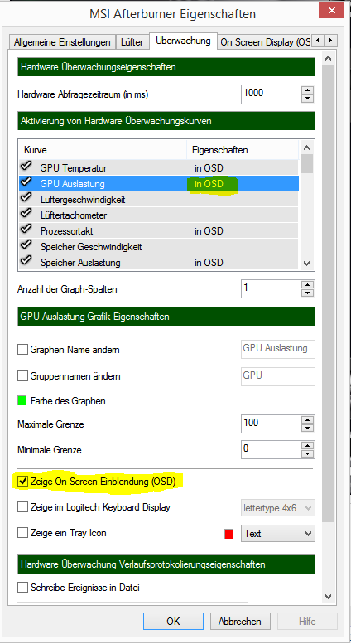Click main panel scroll up arrow
This screenshot has width=351, height=644.
click(328, 58)
